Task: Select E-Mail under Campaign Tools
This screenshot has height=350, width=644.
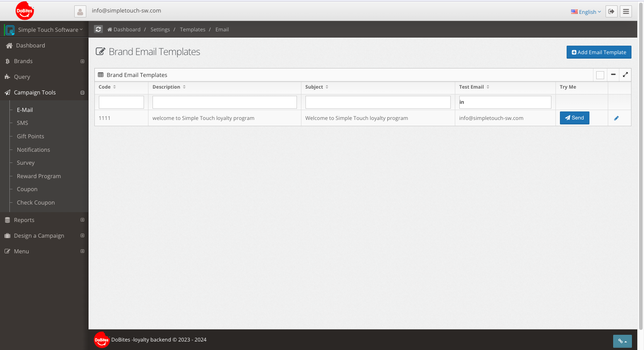Action: coord(25,110)
